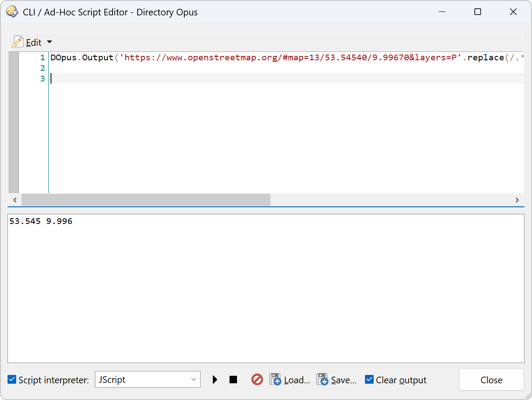
Task: Place the cursor on line 3 of the editor
Action: (x=287, y=78)
